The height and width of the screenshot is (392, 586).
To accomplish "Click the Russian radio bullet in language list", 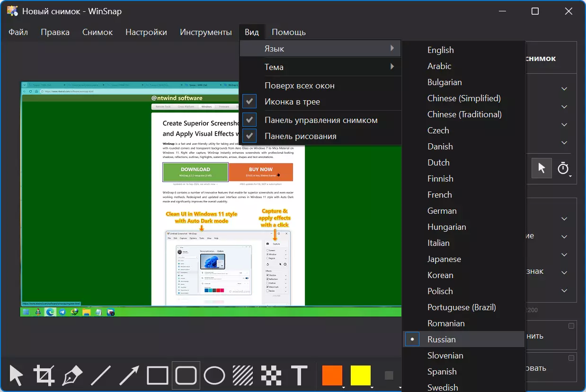I will coord(412,339).
